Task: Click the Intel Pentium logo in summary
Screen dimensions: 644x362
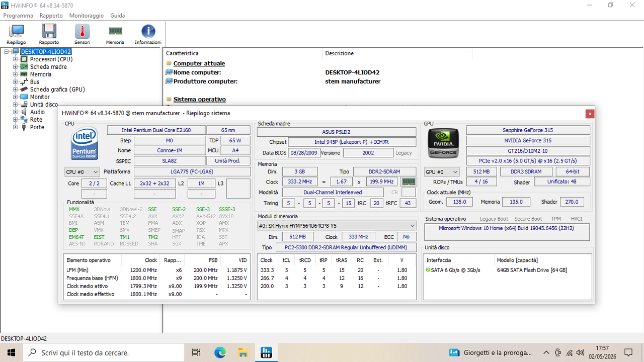Action: 85,143
